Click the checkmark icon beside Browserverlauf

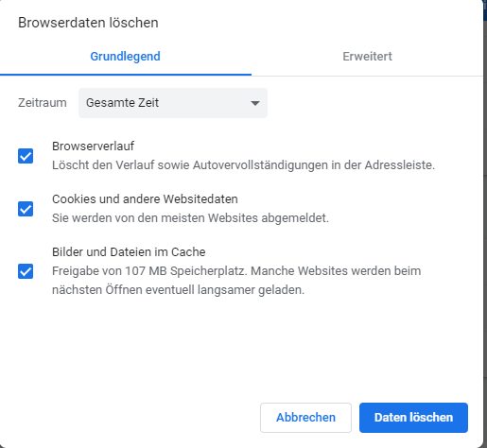tap(26, 156)
